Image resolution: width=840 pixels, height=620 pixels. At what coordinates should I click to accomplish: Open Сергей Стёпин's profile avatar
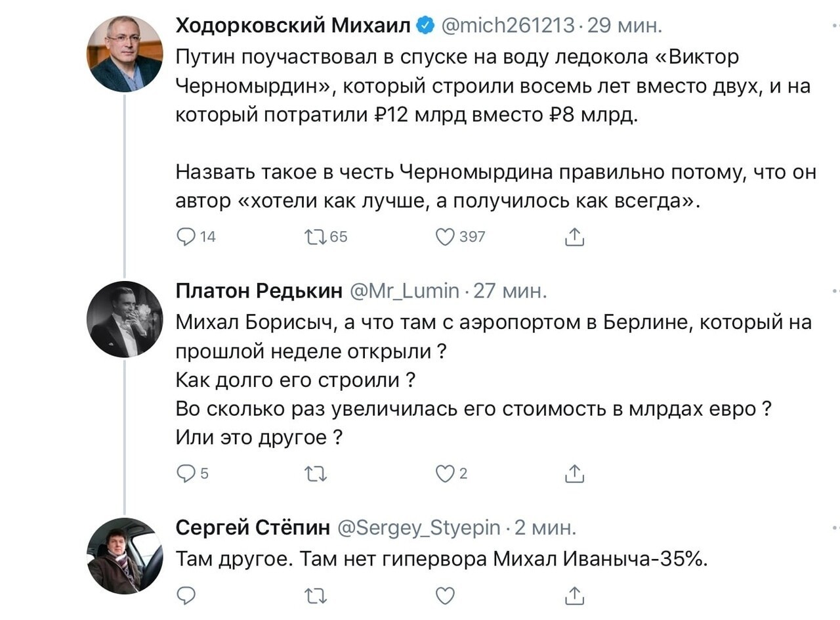click(125, 556)
